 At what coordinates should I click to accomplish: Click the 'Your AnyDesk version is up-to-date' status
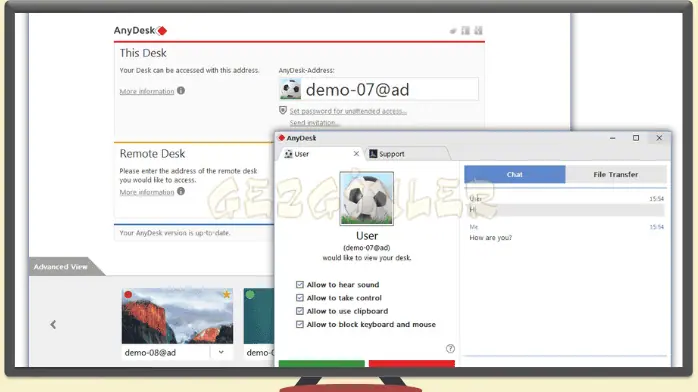(175, 233)
